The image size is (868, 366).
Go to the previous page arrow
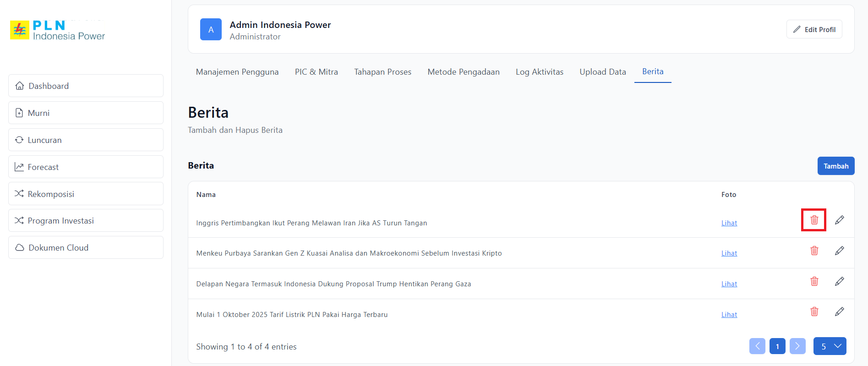(757, 346)
